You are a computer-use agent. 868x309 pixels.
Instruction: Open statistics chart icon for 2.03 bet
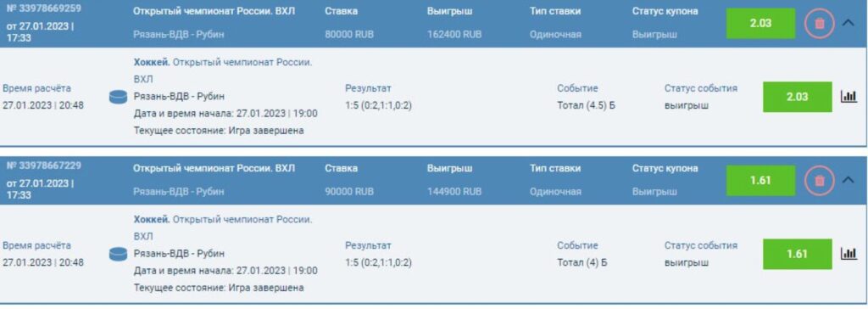point(848,97)
